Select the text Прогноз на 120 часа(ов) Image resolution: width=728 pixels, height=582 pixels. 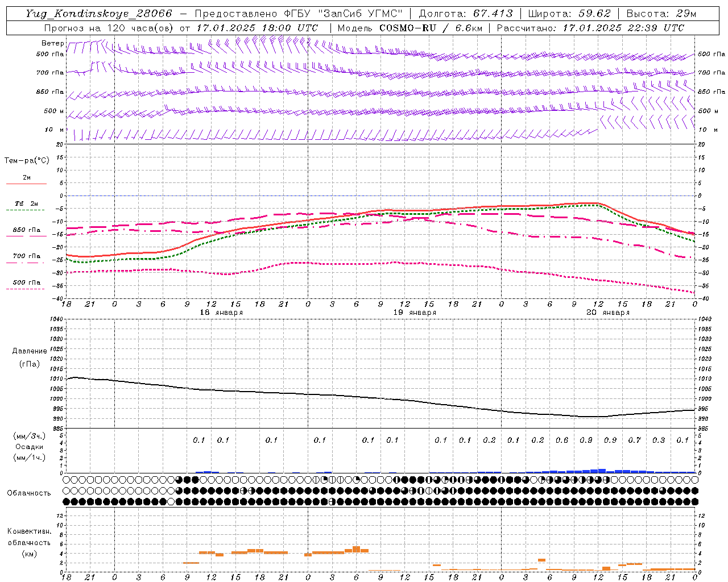109,27
